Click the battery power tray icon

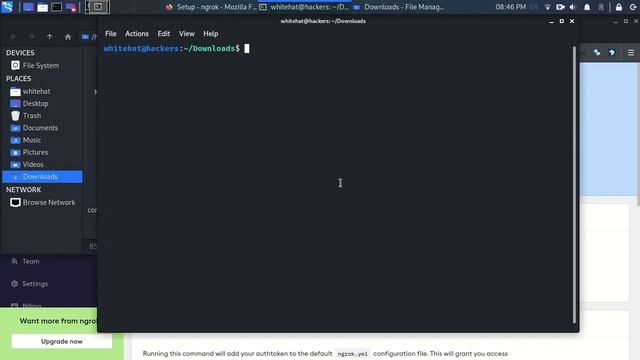click(601, 7)
